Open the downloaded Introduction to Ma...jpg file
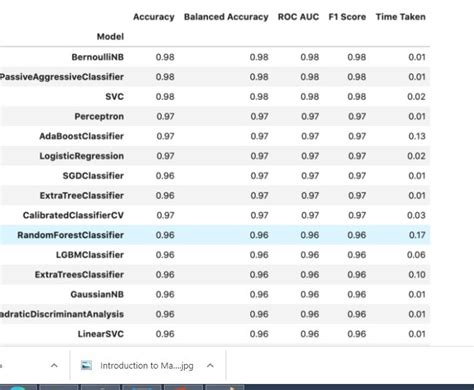Screen dimensions: 474x390 tap(147, 366)
